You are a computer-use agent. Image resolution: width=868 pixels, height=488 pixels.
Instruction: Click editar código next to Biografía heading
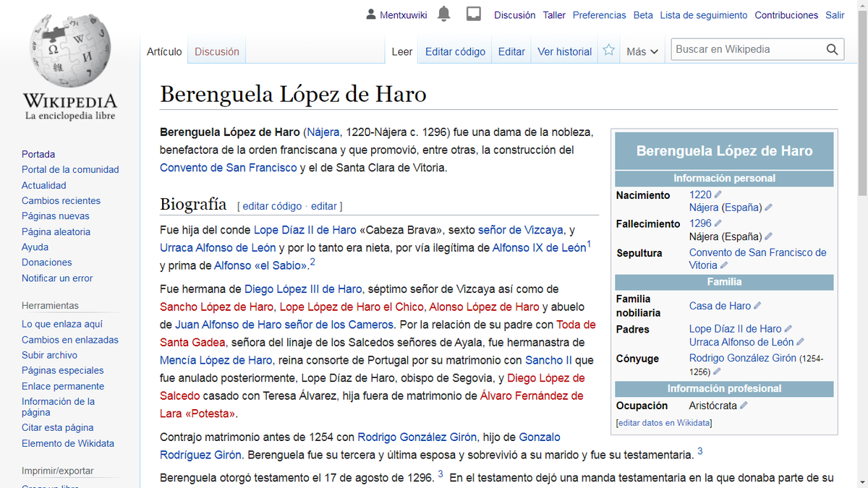click(272, 206)
